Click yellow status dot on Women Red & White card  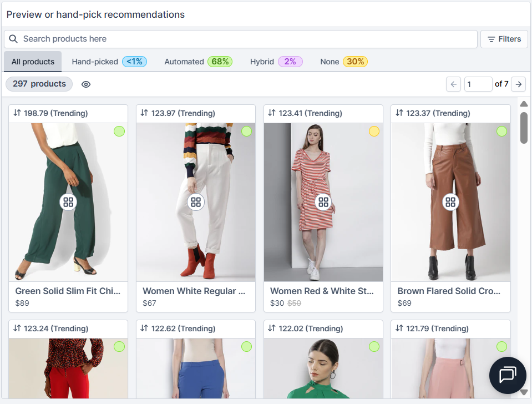point(374,131)
